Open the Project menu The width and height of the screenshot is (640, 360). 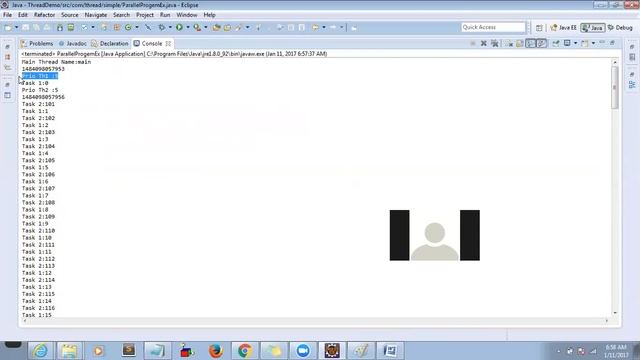[145, 15]
